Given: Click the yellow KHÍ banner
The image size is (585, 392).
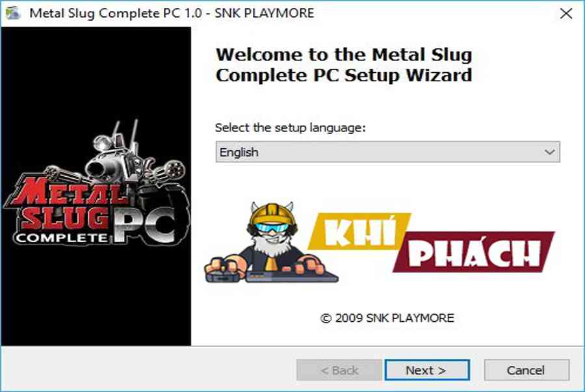Looking at the screenshot, I should tap(359, 231).
